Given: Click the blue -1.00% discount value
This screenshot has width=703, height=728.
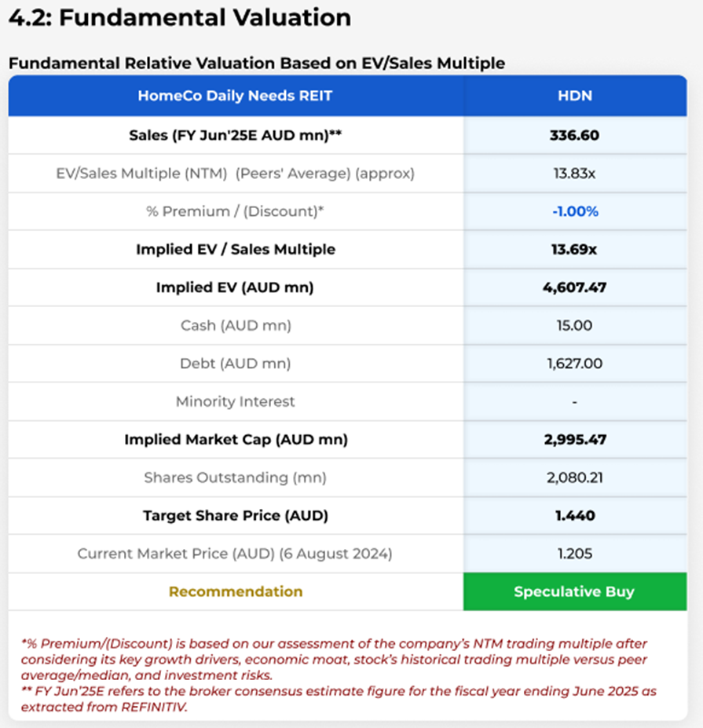Looking at the screenshot, I should [x=574, y=211].
